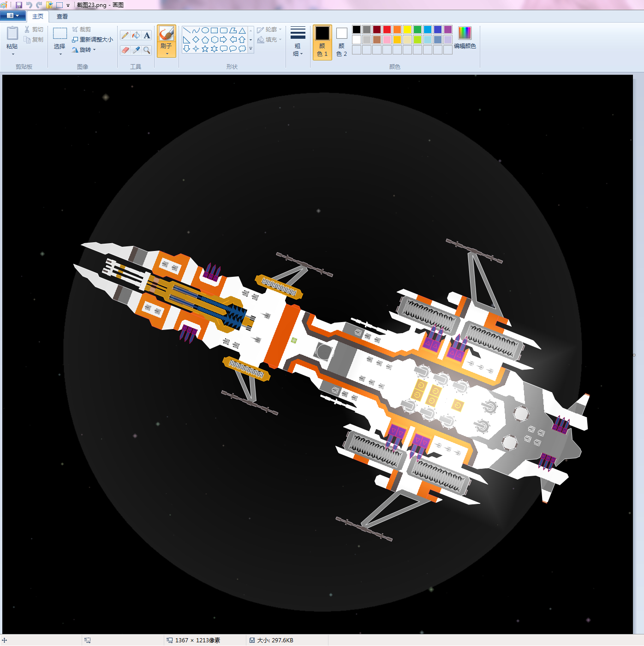Open Edit colors (编辑颜色) dialog
The height and width of the screenshot is (646, 644).
(465, 38)
